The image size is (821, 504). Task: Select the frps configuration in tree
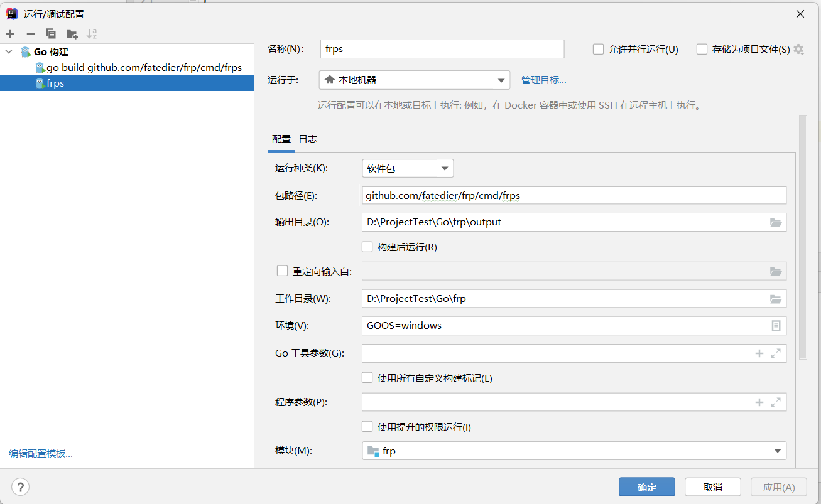127,83
